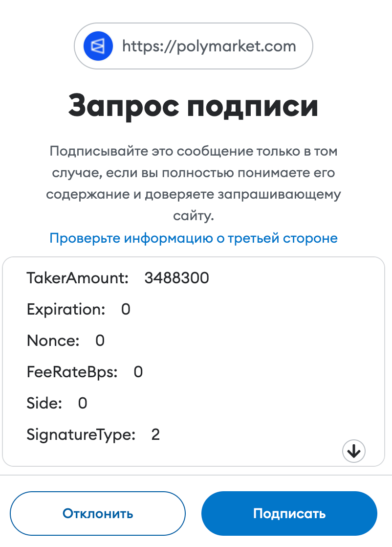Select the TakerAmount field label
Viewport: 392px width, 547px height.
pyautogui.click(x=78, y=278)
